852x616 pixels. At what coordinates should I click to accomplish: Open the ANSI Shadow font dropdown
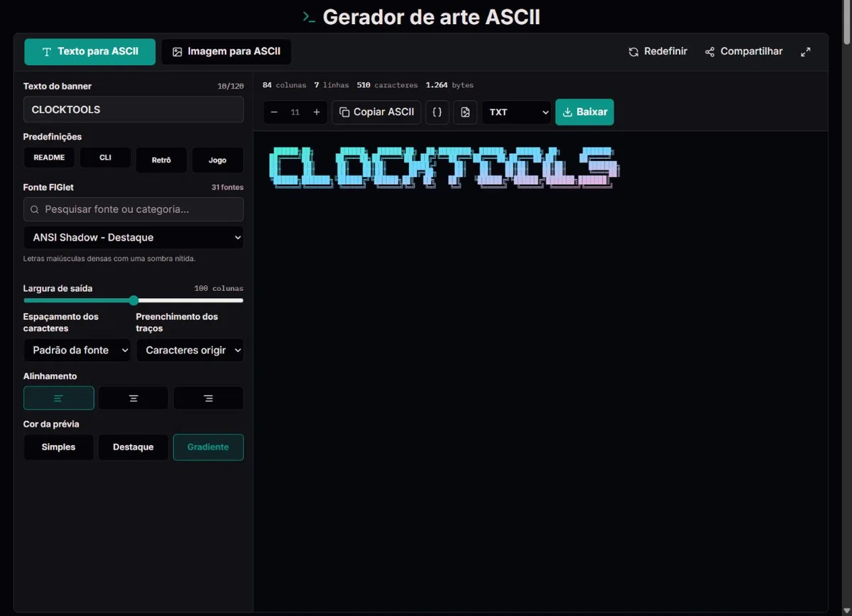pos(133,238)
